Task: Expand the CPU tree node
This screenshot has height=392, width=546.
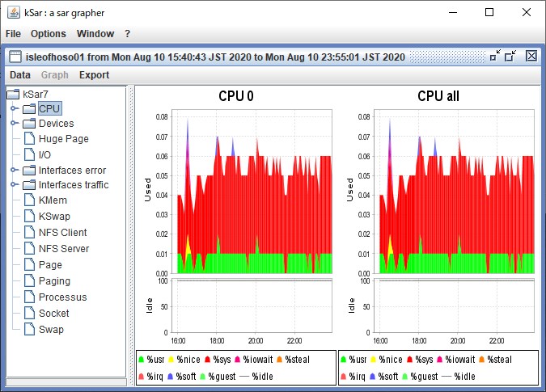Action: click(14, 108)
